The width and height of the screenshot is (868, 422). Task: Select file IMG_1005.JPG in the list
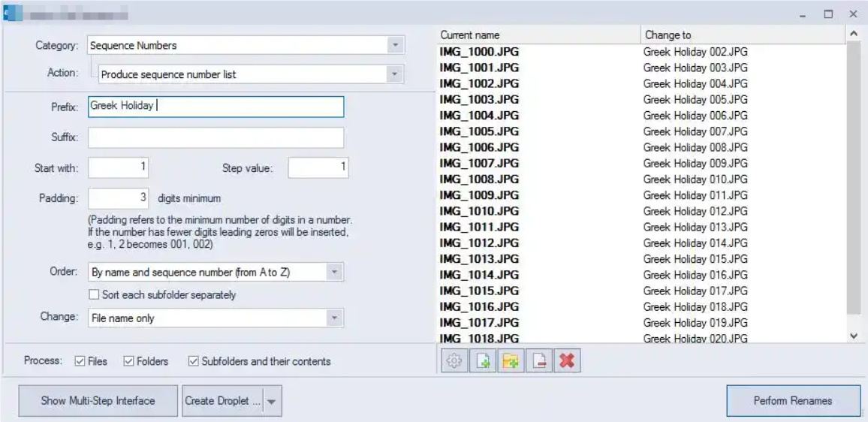pyautogui.click(x=479, y=131)
